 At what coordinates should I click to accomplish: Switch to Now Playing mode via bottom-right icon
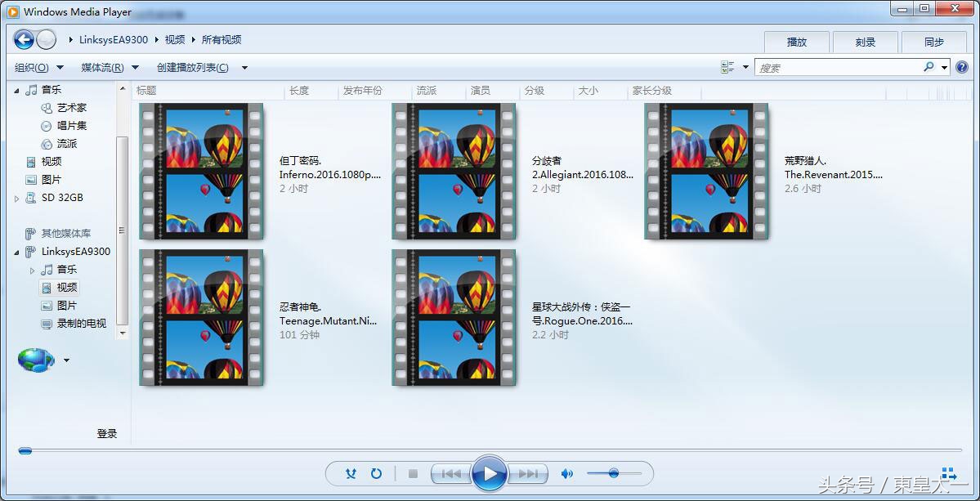948,472
